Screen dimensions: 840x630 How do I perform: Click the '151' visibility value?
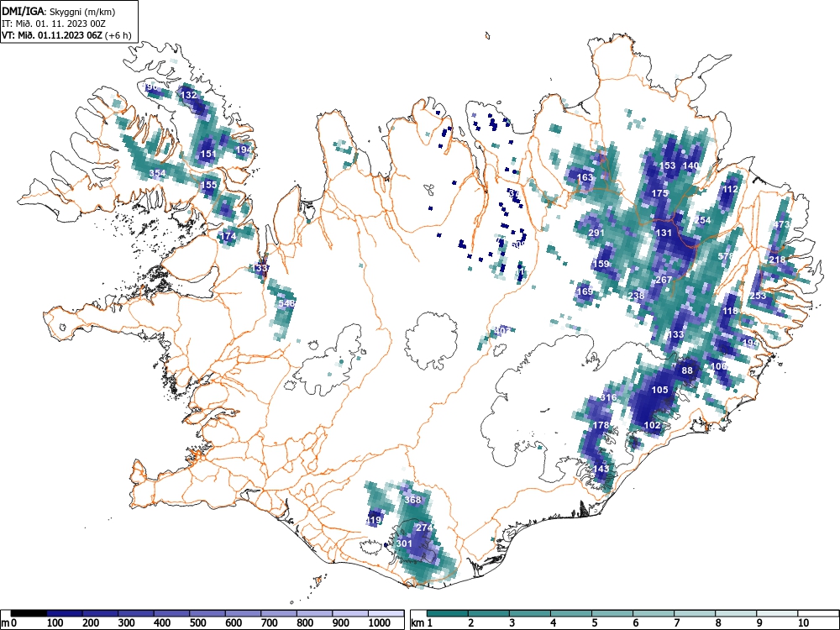coord(207,154)
